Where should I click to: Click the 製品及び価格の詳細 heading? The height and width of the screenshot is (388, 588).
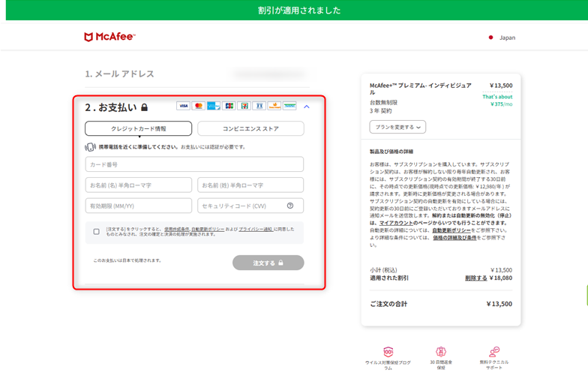[391, 152]
